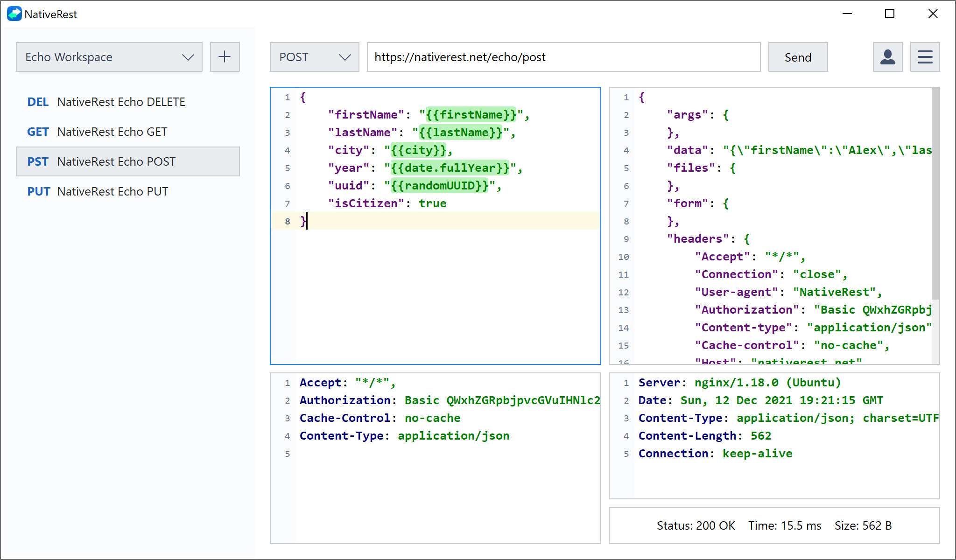This screenshot has height=560, width=956.
Task: Close the NativeRest window
Action: pos(933,14)
